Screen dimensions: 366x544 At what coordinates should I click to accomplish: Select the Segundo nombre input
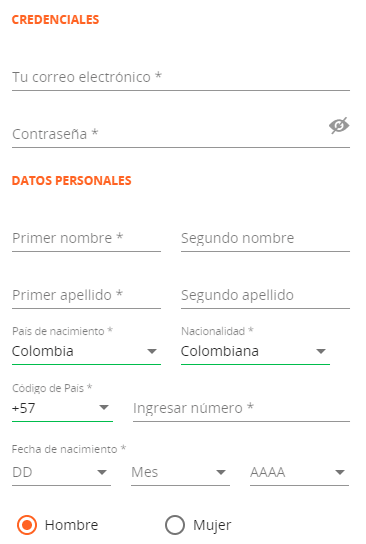pos(265,238)
